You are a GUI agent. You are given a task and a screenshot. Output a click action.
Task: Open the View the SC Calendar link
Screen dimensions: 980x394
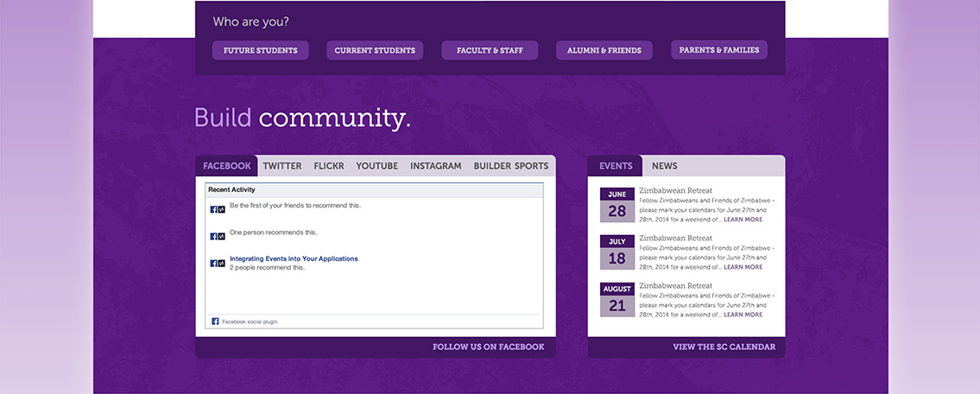pyautogui.click(x=724, y=346)
